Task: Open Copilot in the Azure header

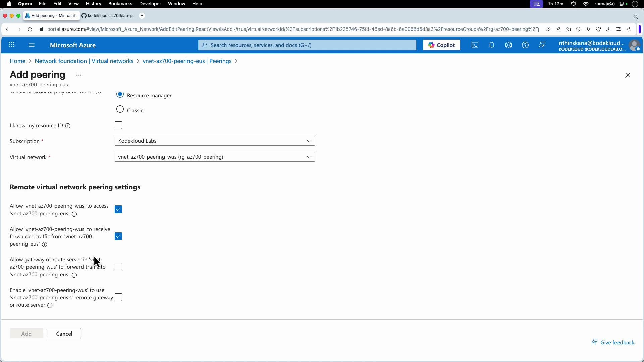Action: 441,45
